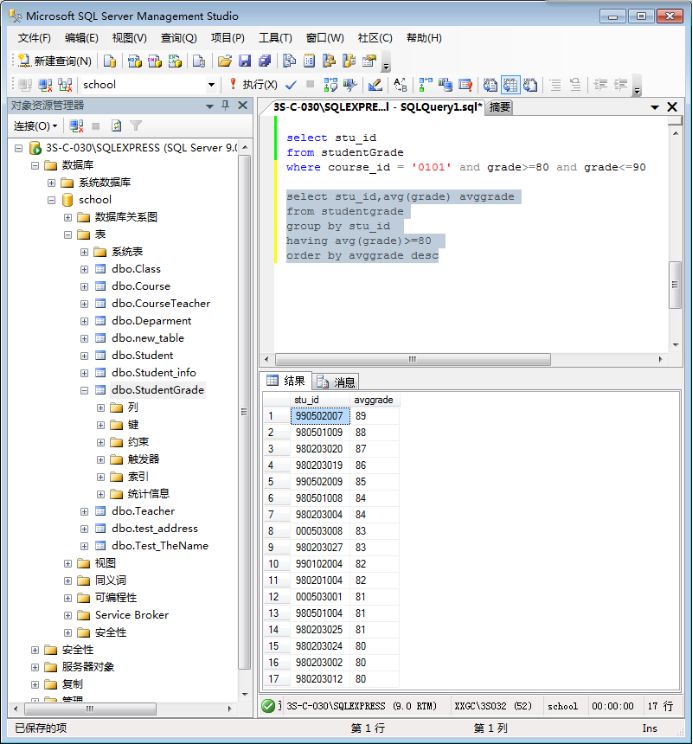Click the Disconnect icon in the SQL editor toolbar

pyautogui.click(x=45, y=85)
